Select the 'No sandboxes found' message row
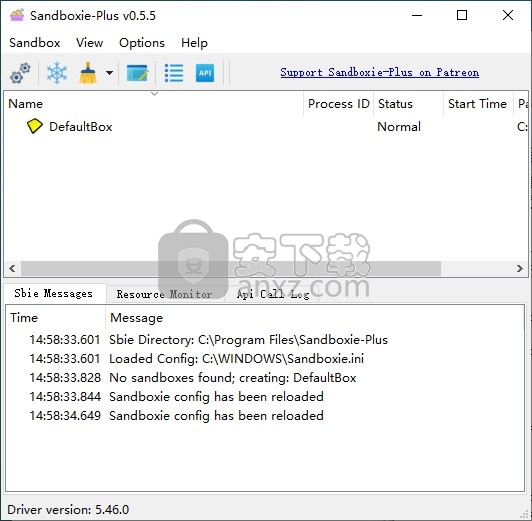 265,378
